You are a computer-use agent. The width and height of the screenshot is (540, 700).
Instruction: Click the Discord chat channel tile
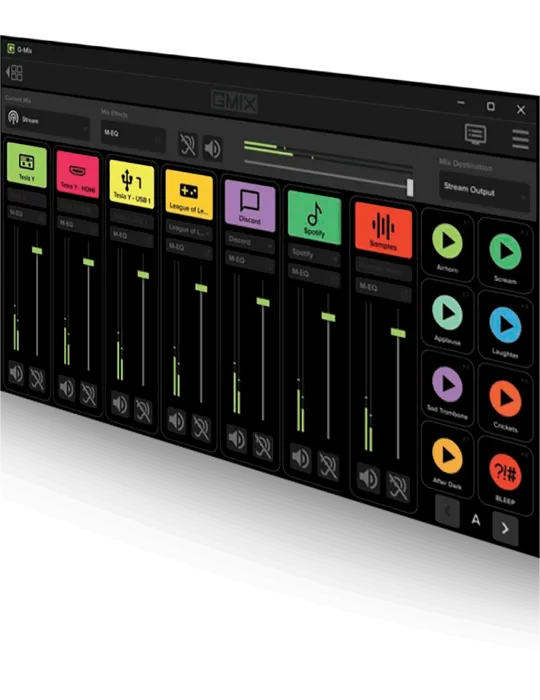point(250,206)
